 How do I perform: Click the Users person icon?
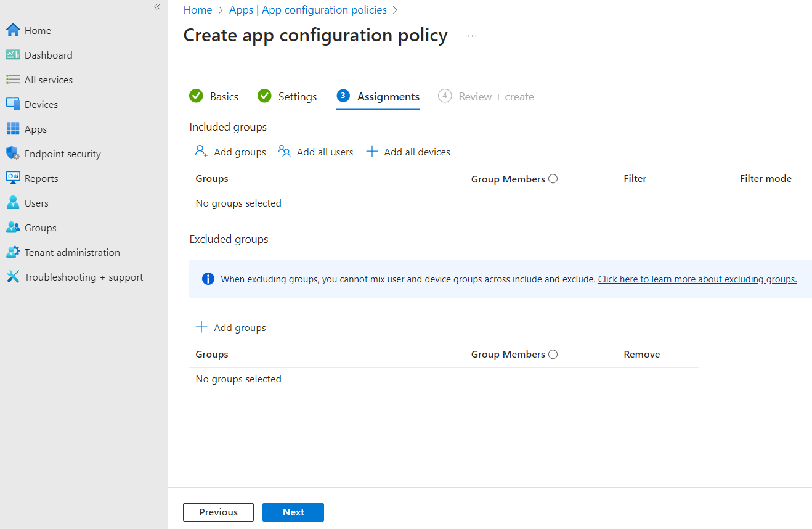tap(13, 203)
